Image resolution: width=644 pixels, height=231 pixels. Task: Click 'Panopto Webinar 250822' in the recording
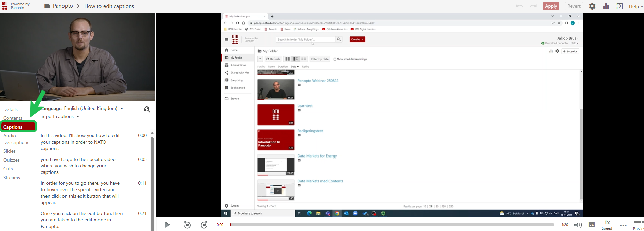pos(318,81)
